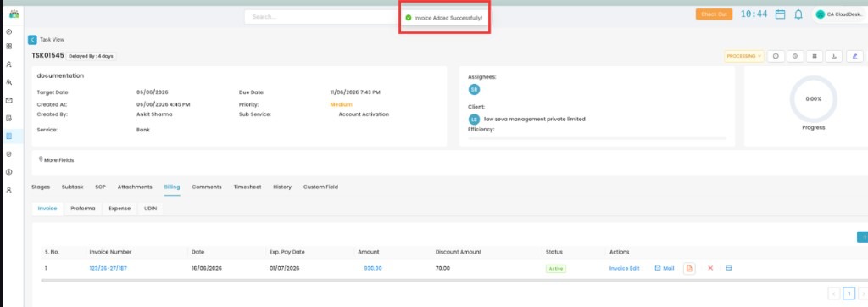Screen dimensions: 868x307
Task: Click the Check Out button
Action: pos(714,14)
